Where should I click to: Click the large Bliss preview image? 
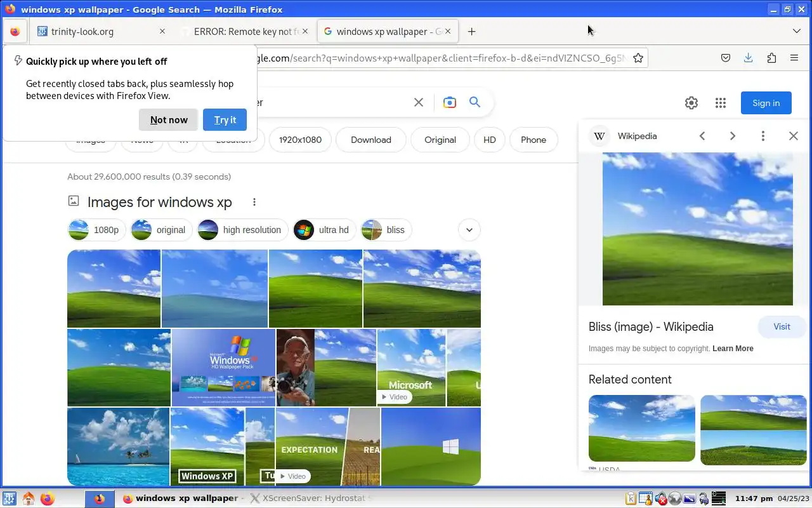click(698, 229)
